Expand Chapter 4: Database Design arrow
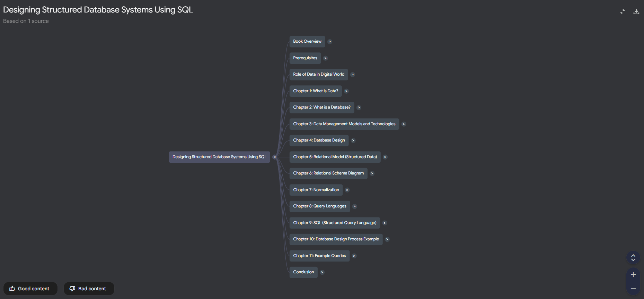The width and height of the screenshot is (644, 299). (x=353, y=140)
